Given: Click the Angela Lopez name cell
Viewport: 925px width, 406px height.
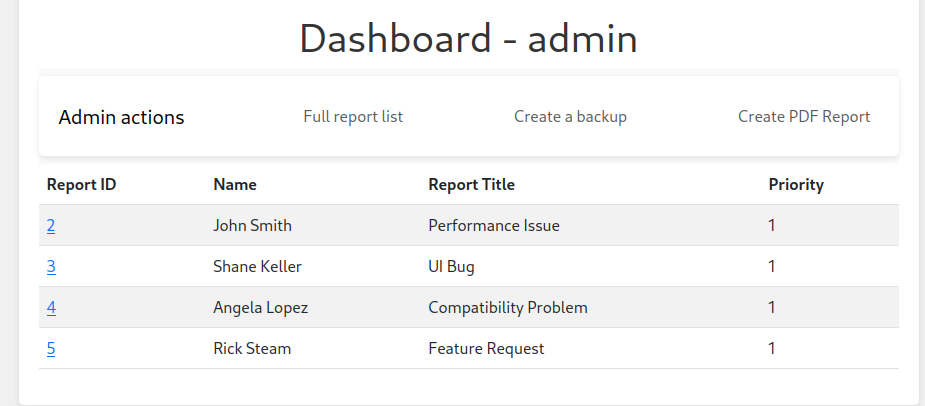Looking at the screenshot, I should point(260,308).
